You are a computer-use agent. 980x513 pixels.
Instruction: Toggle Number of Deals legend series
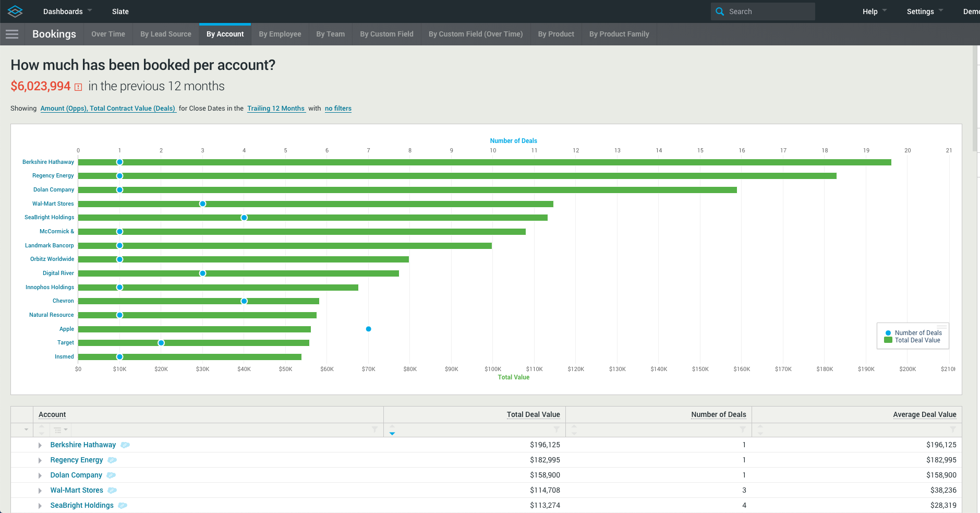pos(914,333)
